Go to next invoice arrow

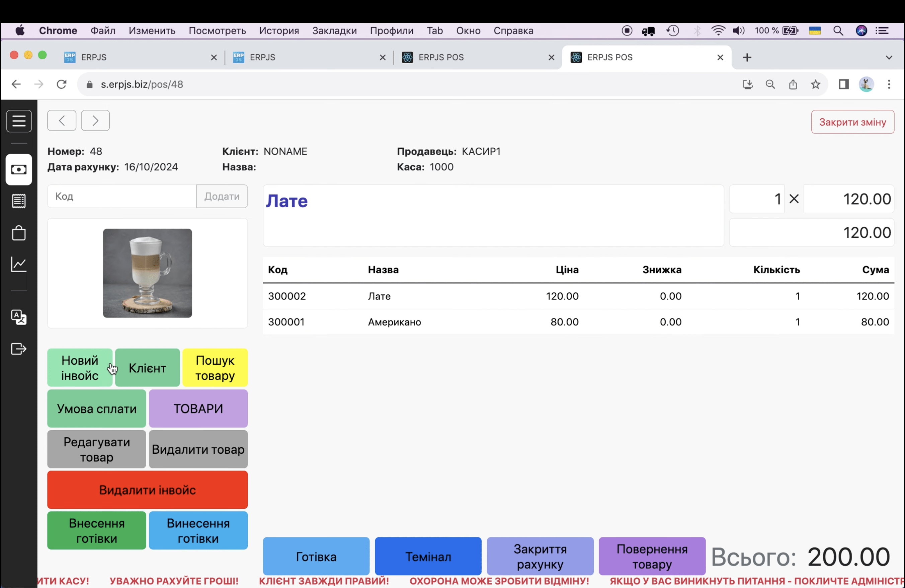95,121
